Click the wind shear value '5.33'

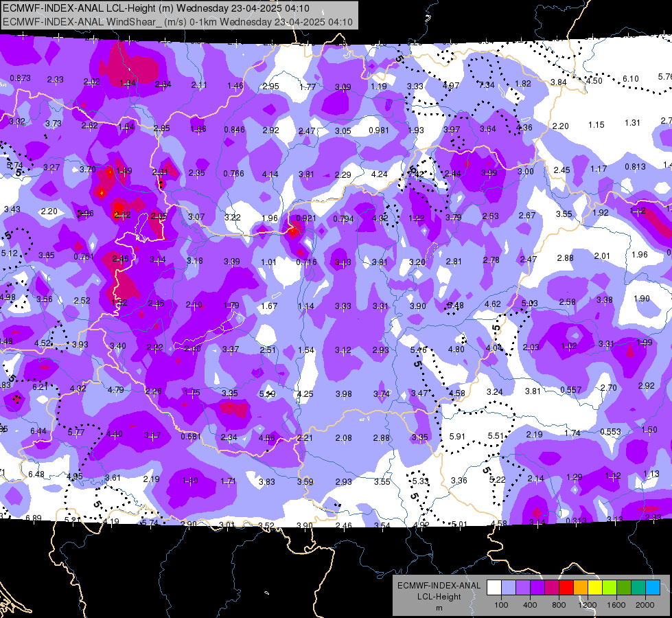(x=420, y=481)
